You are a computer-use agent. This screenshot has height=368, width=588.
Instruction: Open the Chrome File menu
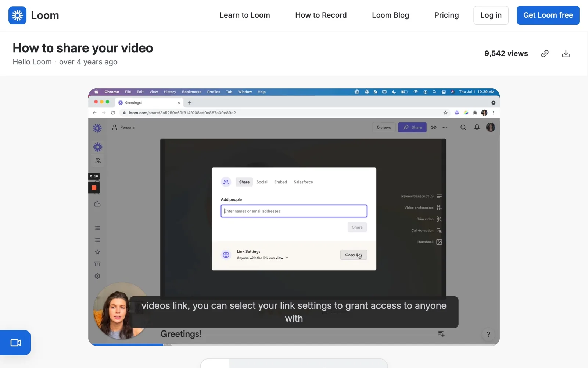pyautogui.click(x=128, y=92)
